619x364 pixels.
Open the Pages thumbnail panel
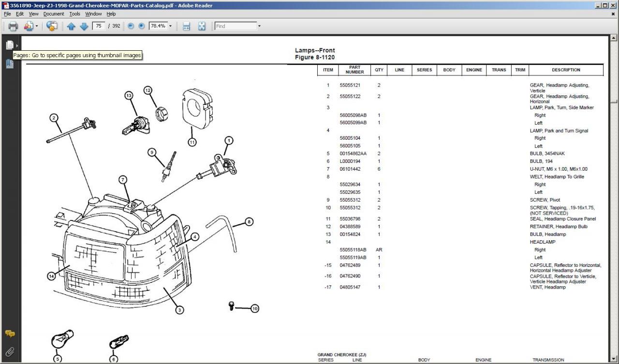(x=10, y=45)
